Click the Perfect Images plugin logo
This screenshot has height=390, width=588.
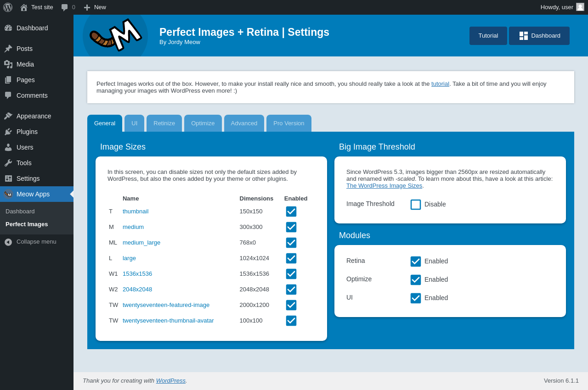[115, 36]
